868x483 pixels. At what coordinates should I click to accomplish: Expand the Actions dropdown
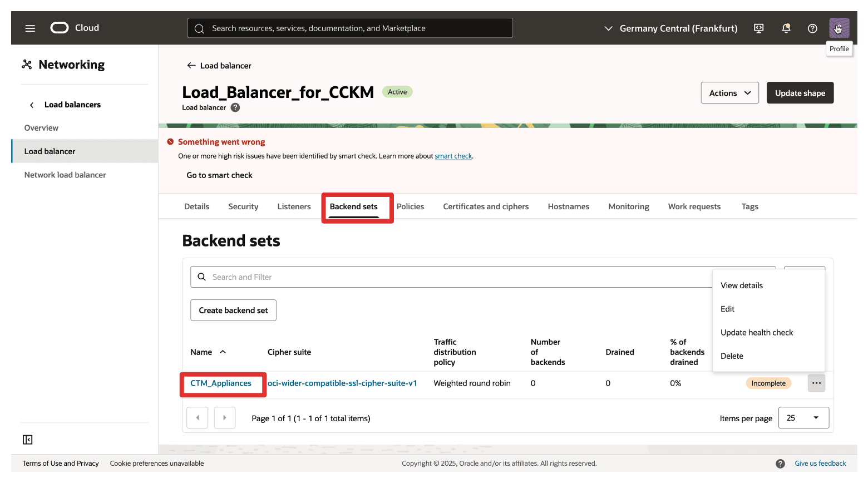pos(729,93)
